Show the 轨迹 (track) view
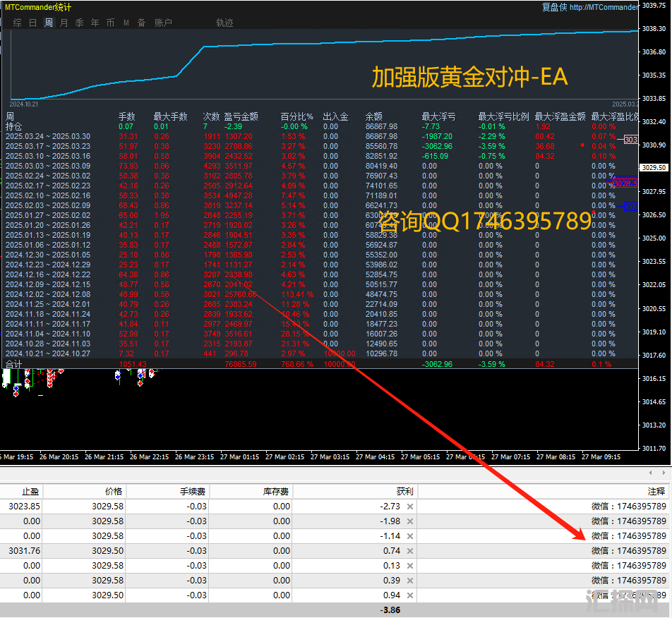The width and height of the screenshot is (672, 618). pyautogui.click(x=224, y=23)
